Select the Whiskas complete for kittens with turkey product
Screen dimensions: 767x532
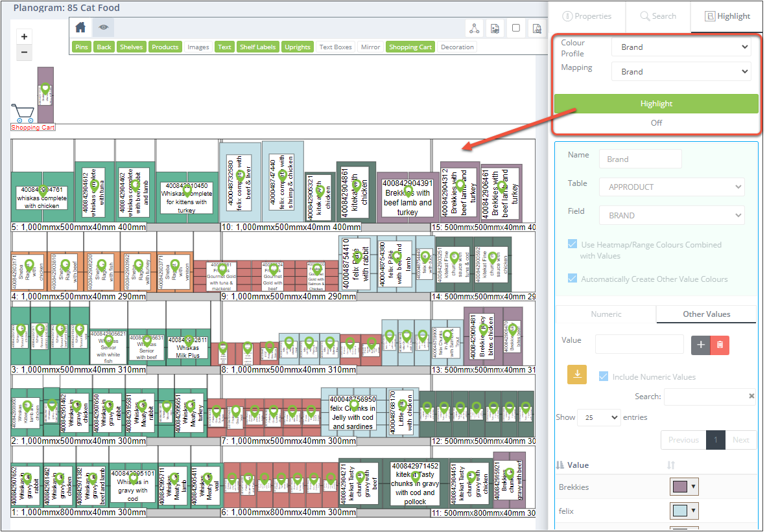pos(187,198)
